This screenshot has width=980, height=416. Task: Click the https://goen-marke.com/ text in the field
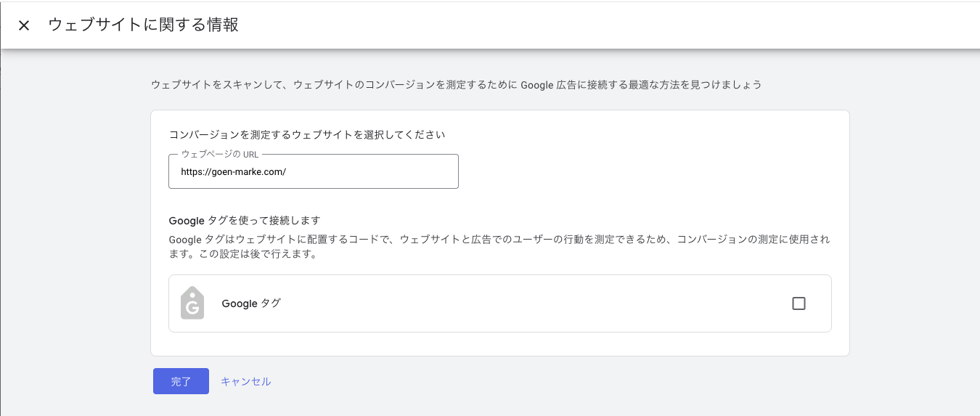click(234, 172)
